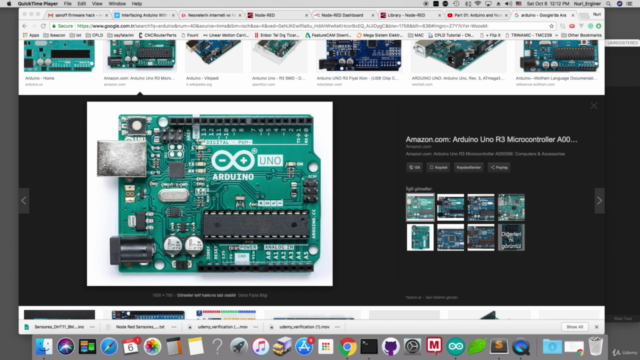This screenshot has height=360, width=640.
Task: Open the Amazon.com Arduino Uno R3 title link
Action: [x=491, y=140]
